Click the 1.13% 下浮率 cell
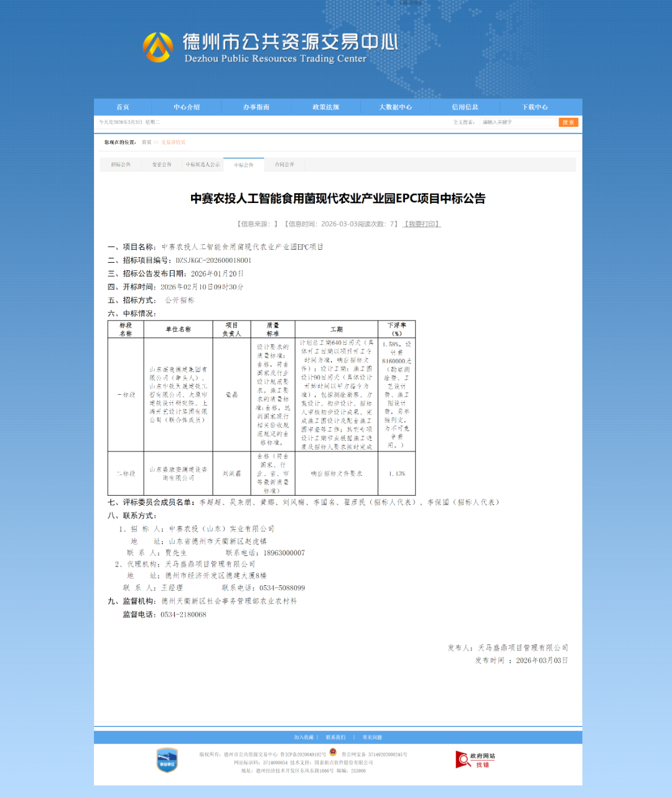The height and width of the screenshot is (797, 672). [x=397, y=474]
